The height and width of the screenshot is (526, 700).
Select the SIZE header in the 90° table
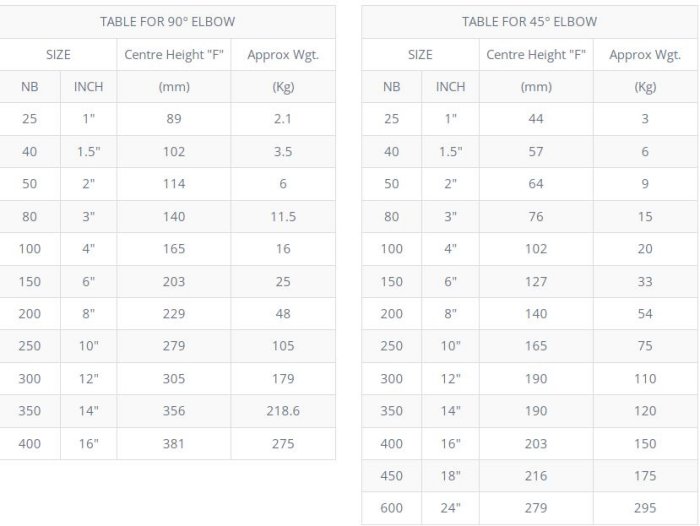coord(58,54)
